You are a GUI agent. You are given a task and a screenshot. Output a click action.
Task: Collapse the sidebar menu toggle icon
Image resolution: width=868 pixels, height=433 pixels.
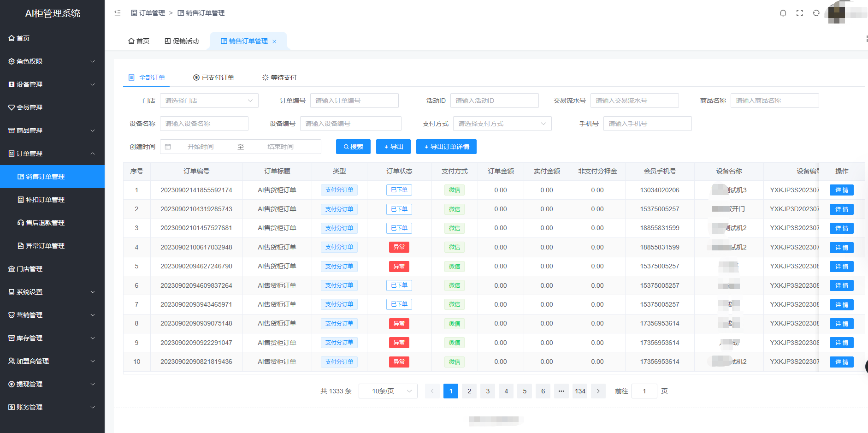pyautogui.click(x=118, y=13)
